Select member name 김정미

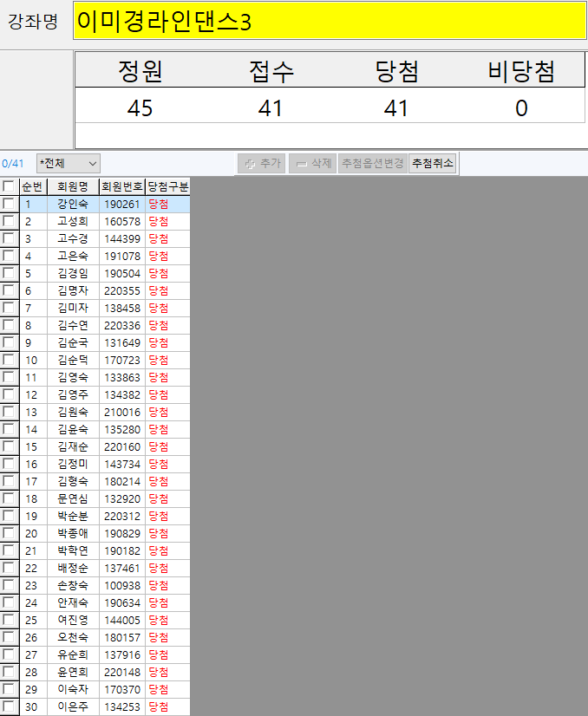pos(73,465)
